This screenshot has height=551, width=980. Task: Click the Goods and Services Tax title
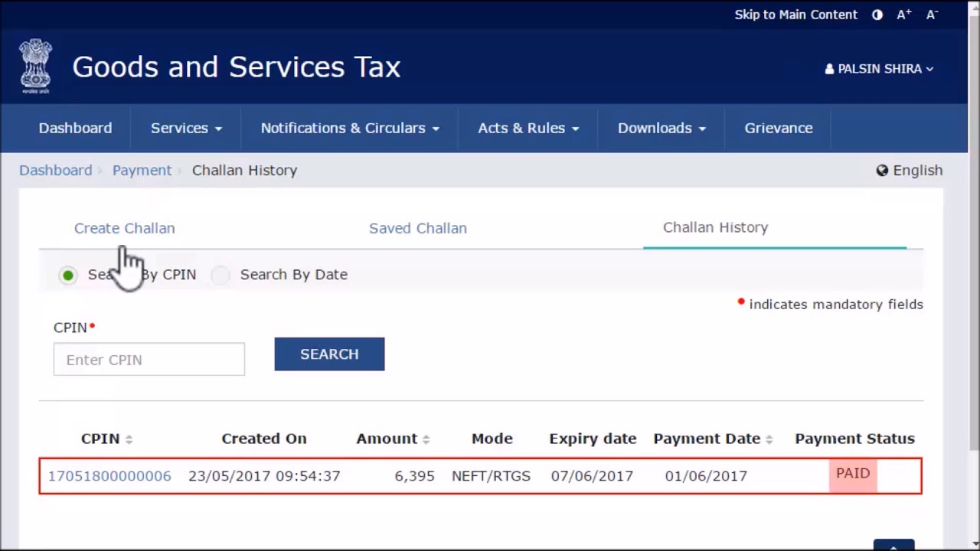tap(237, 67)
